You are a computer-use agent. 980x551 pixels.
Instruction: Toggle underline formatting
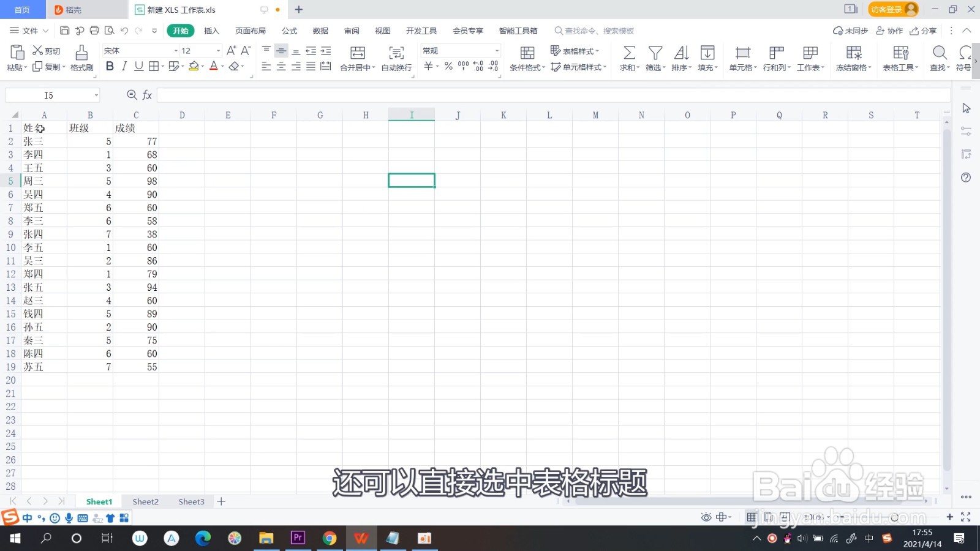139,66
